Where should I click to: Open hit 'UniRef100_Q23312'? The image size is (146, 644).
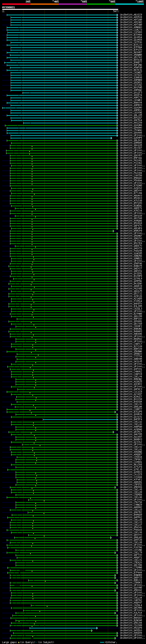click(131, 442)
